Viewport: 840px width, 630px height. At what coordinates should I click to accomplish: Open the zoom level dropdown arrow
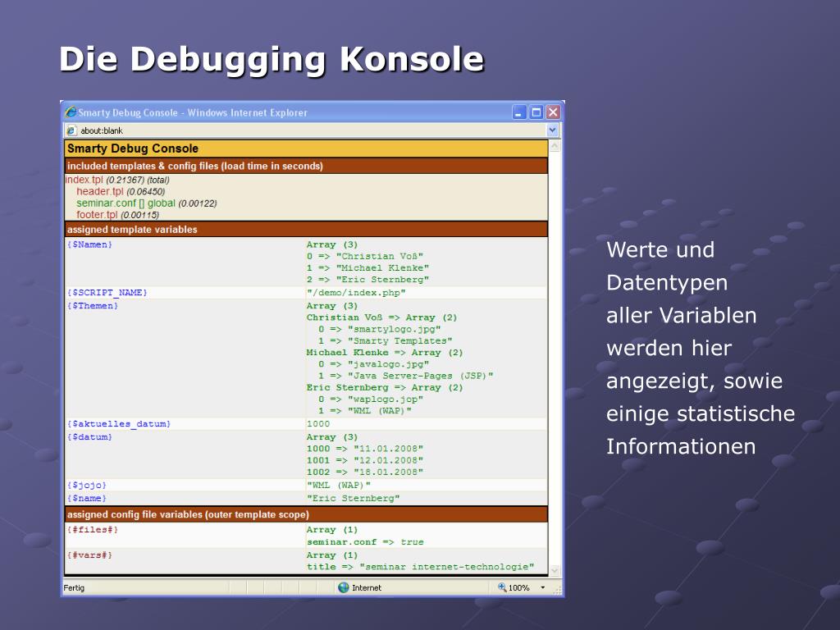click(x=543, y=587)
